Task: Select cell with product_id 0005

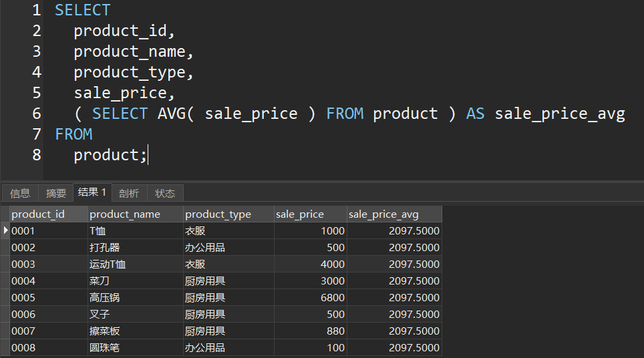Action: [x=48, y=297]
